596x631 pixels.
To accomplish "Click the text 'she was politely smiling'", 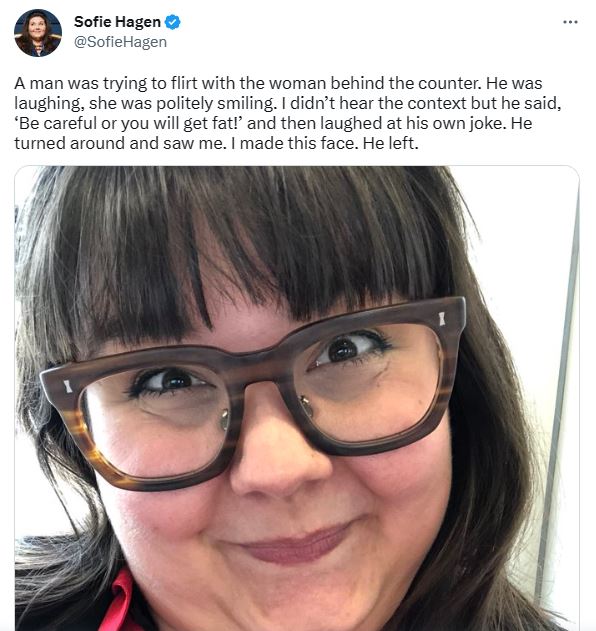I will [x=182, y=103].
